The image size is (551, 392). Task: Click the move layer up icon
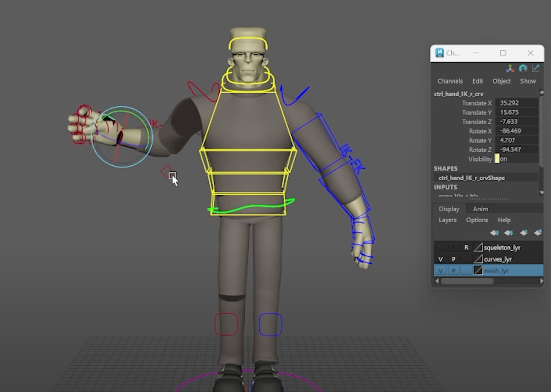click(494, 232)
